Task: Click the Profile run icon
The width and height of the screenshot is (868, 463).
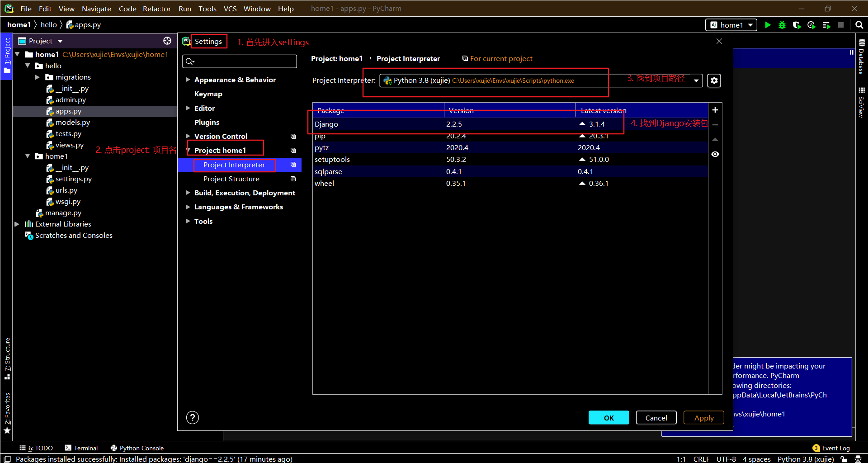Action: tap(811, 25)
